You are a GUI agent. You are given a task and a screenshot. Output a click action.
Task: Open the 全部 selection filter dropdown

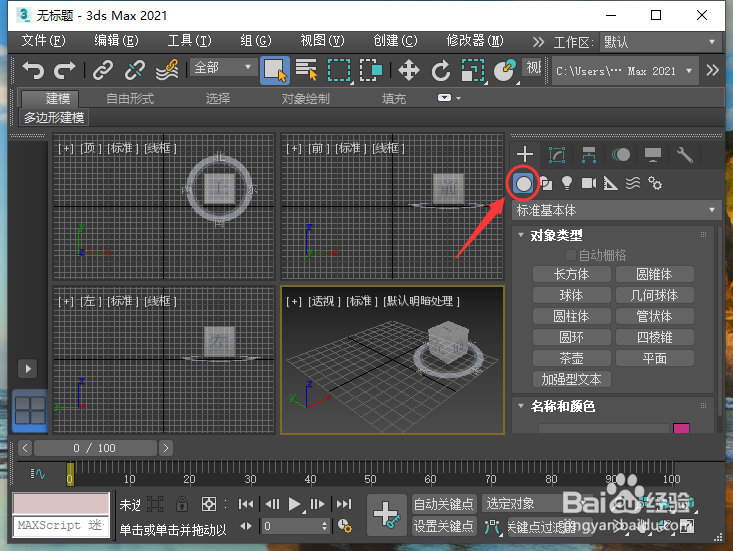click(x=223, y=67)
